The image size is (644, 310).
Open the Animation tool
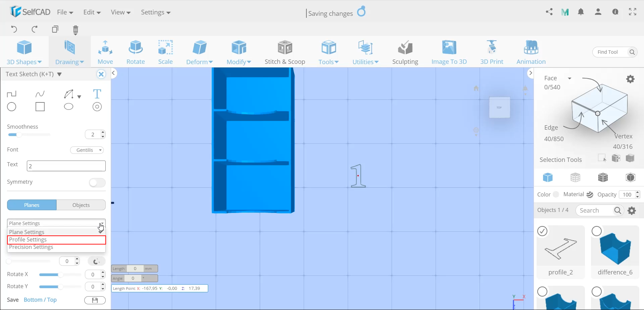(531, 52)
